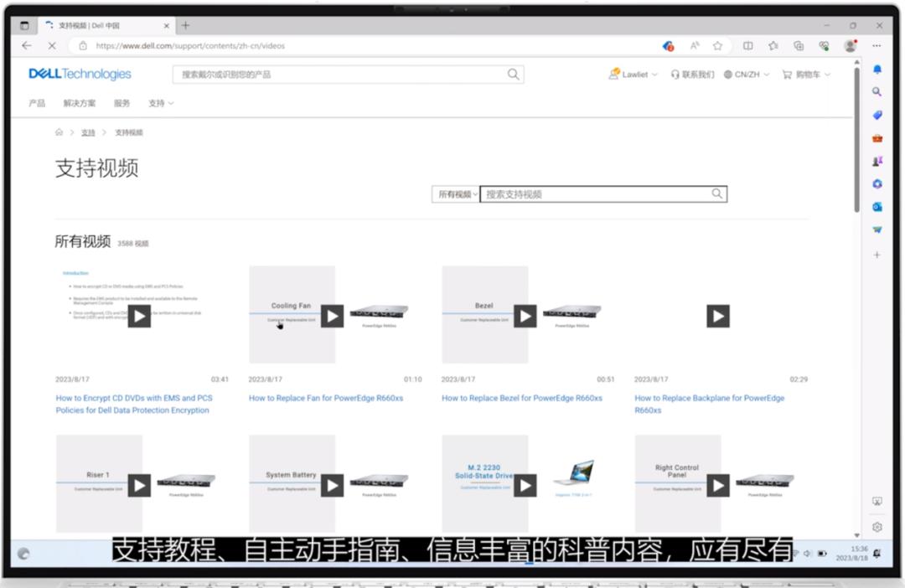Open How to Replace Backplane video link
905x588 pixels.
[710, 404]
